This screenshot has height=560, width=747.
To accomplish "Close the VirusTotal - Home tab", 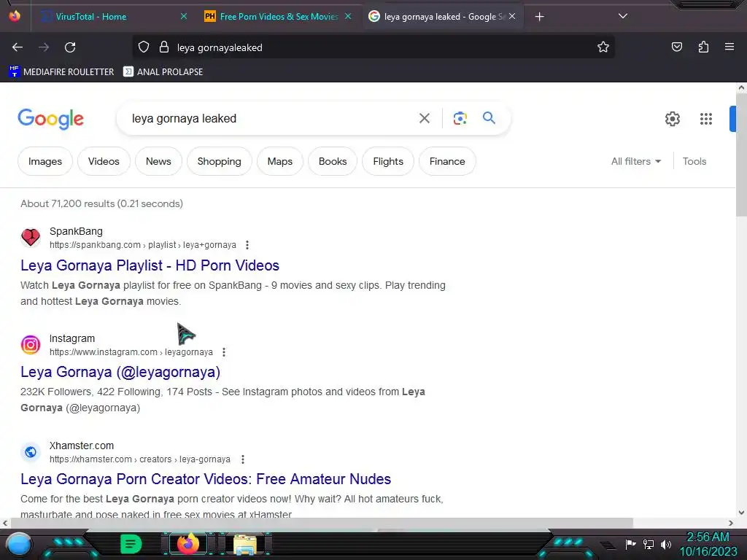I will click(184, 16).
